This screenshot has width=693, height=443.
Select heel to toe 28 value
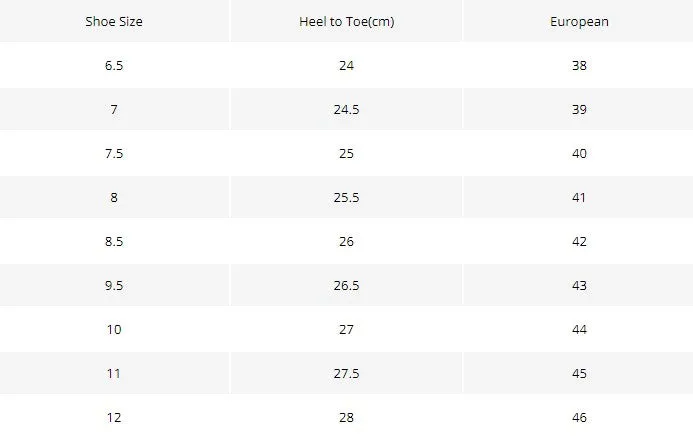[x=346, y=417]
